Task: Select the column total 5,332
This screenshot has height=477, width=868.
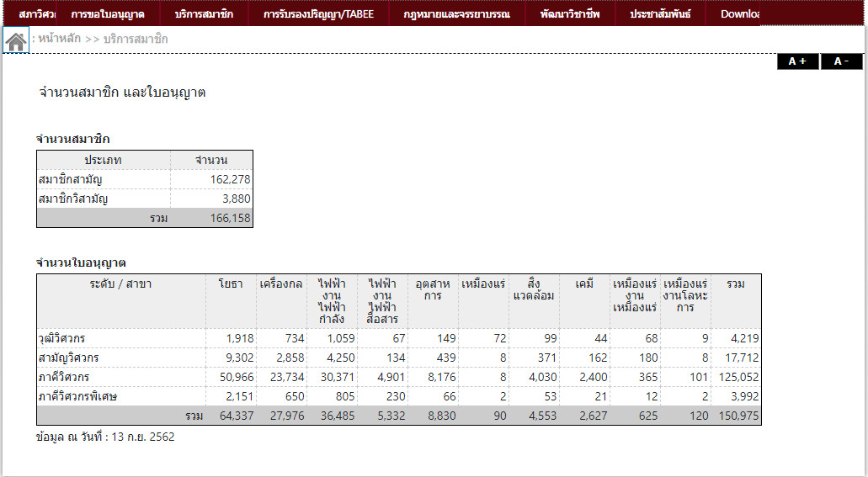Action: tap(391, 416)
